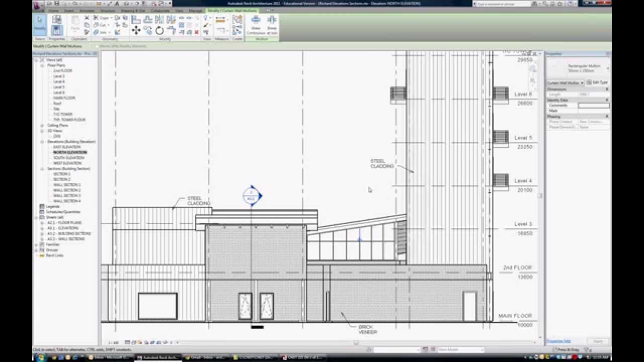The height and width of the screenshot is (362, 644).
Task: Click the Type Properties icon in ribbon
Action: tap(57, 20)
